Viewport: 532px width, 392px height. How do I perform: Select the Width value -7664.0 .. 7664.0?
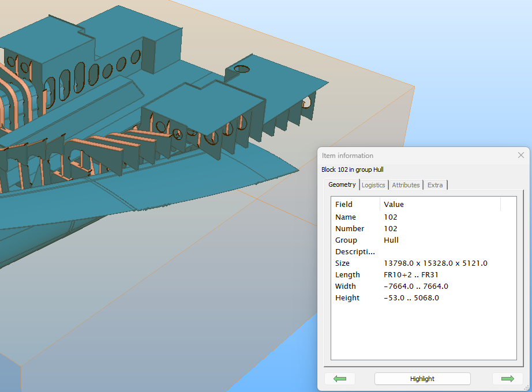coord(416,286)
